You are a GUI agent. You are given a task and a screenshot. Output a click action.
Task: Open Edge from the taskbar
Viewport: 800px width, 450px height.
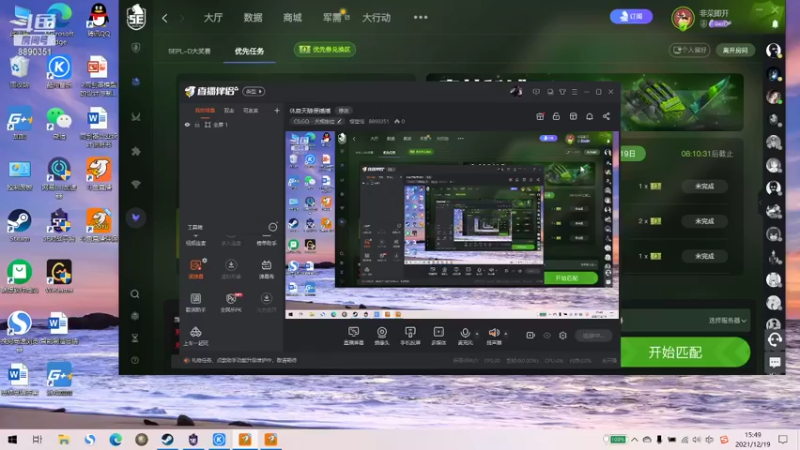[x=116, y=439]
